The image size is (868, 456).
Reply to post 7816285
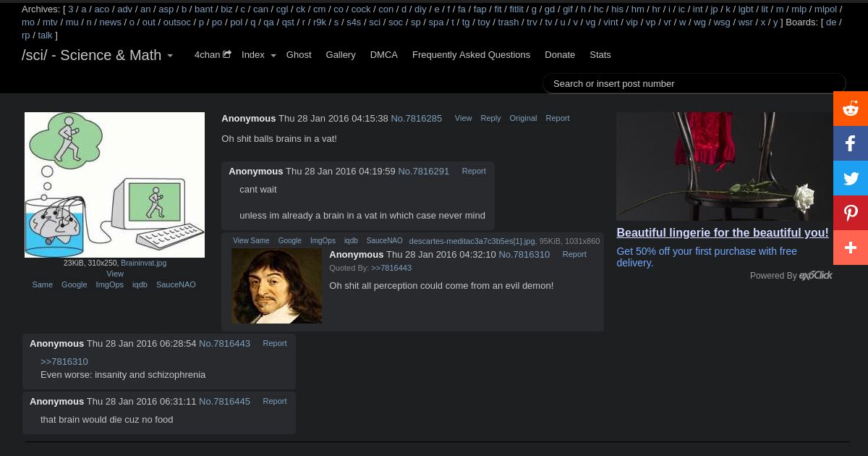(490, 118)
